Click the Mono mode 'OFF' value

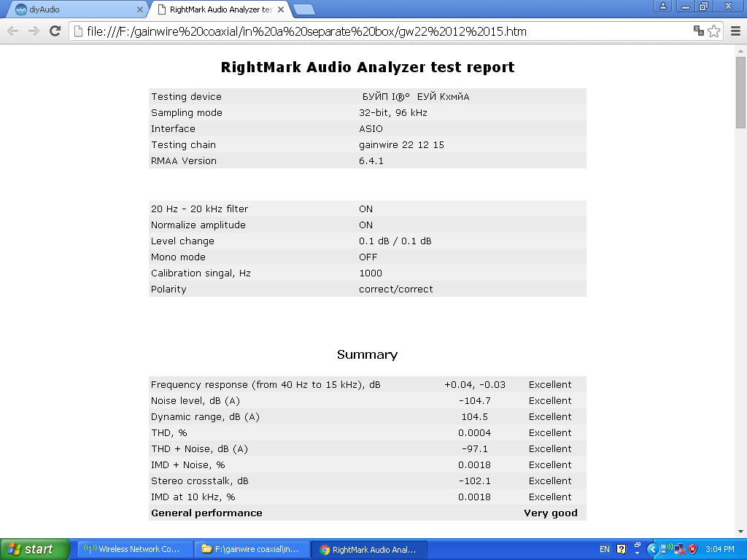[368, 257]
